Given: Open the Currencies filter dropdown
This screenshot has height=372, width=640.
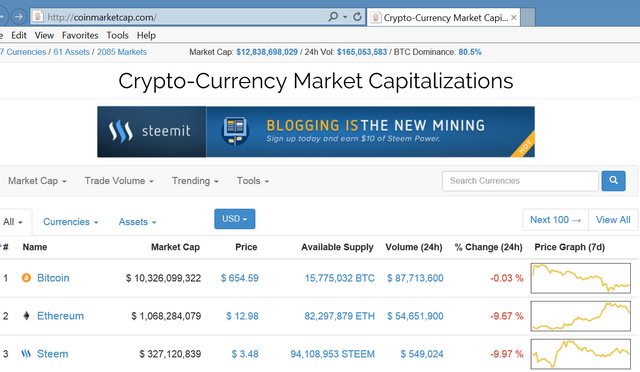Looking at the screenshot, I should click(71, 222).
